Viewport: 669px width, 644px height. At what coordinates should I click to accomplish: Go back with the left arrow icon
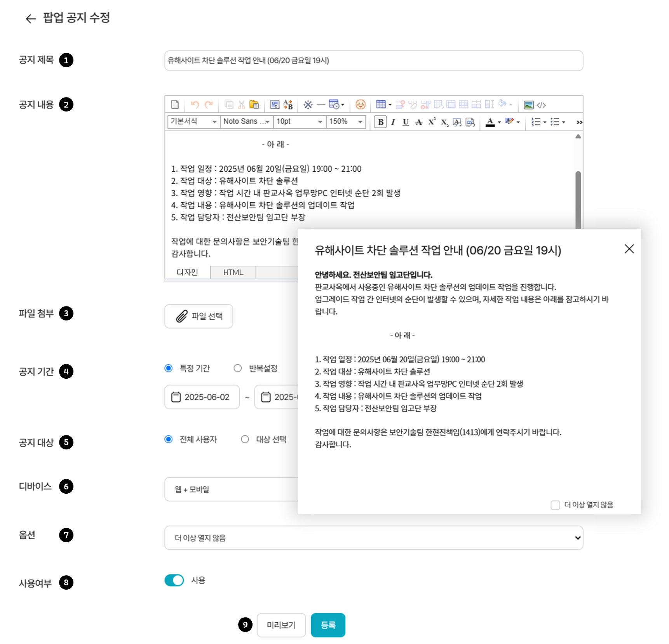30,19
